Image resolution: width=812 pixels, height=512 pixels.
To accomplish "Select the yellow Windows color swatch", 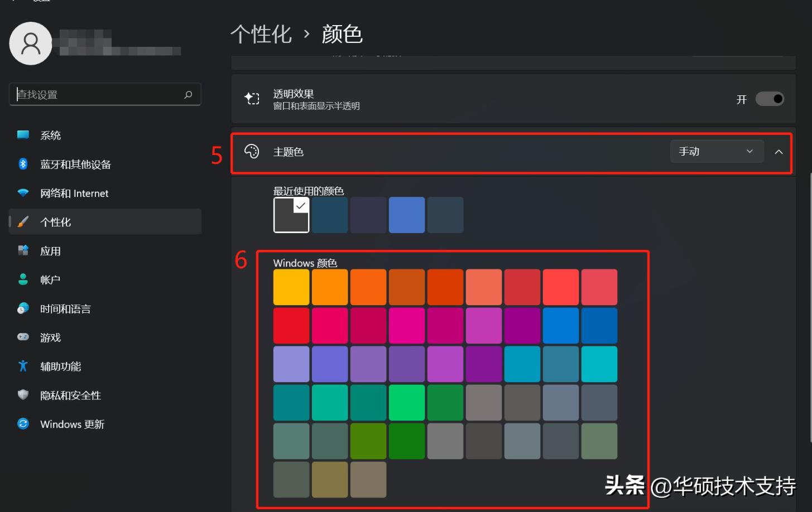I will pos(291,286).
